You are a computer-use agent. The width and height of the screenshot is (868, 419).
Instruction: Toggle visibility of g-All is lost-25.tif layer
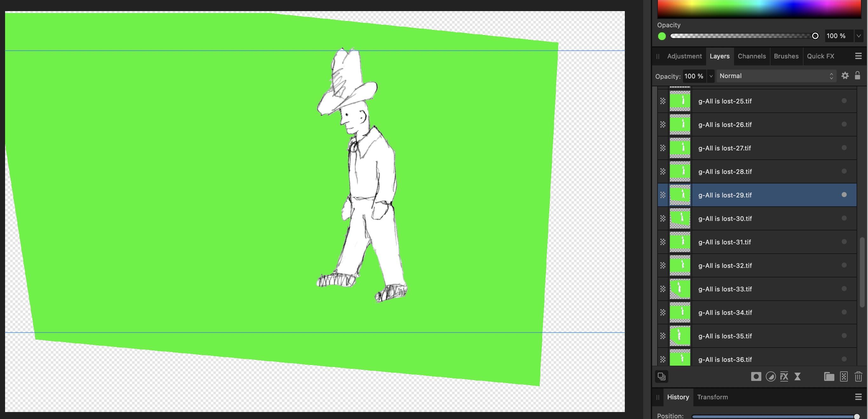(x=844, y=101)
